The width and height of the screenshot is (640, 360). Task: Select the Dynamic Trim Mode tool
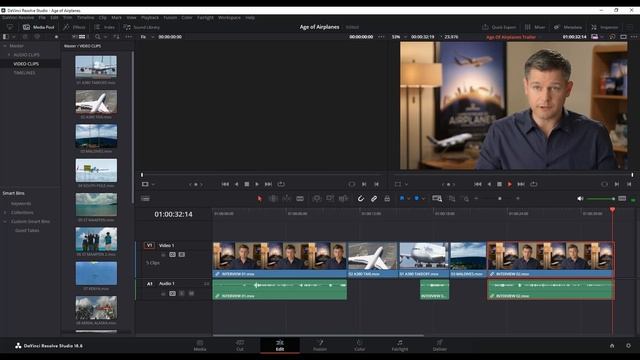[287, 199]
